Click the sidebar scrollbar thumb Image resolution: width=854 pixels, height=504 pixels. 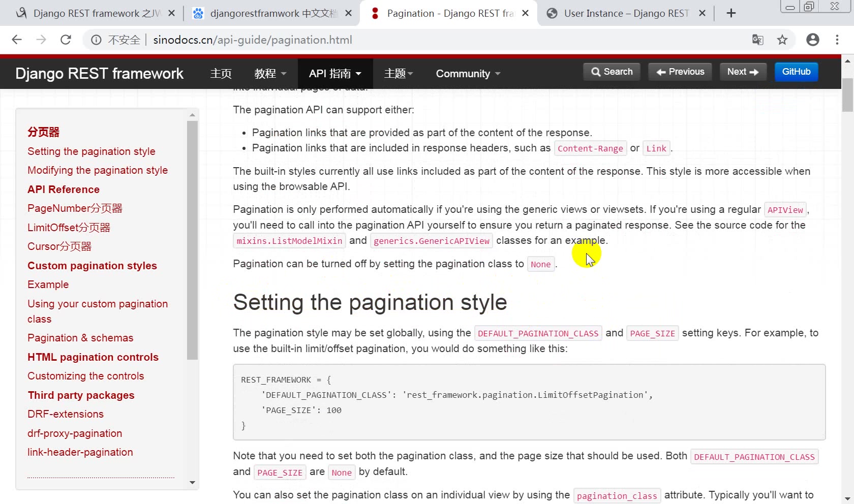[192, 240]
